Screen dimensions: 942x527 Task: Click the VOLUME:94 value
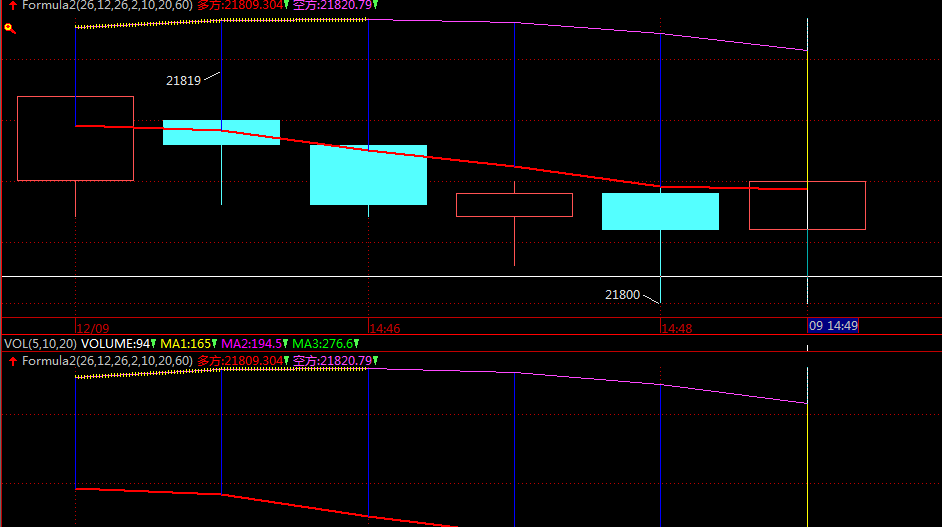coord(115,344)
